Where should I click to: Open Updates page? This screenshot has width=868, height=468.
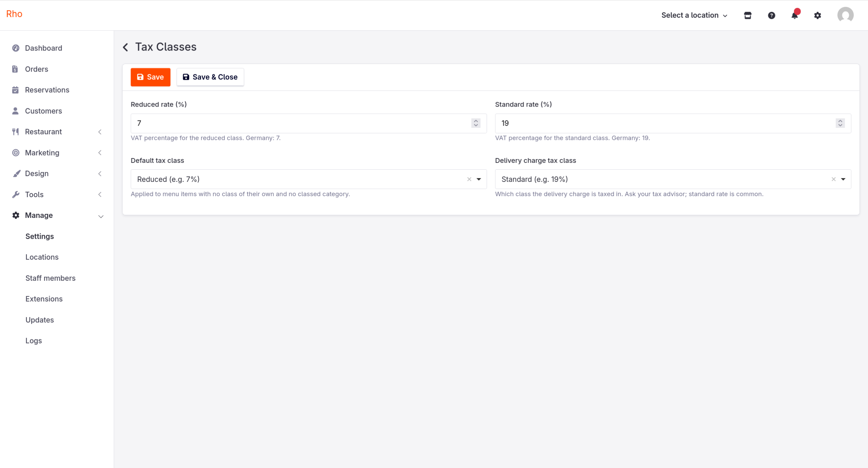(x=40, y=320)
